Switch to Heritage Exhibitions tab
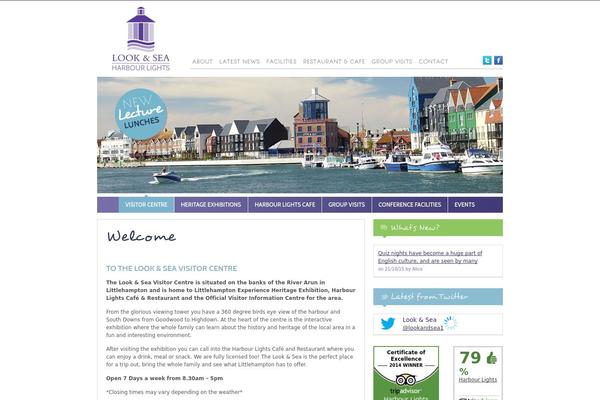The image size is (600, 400). pos(211,205)
